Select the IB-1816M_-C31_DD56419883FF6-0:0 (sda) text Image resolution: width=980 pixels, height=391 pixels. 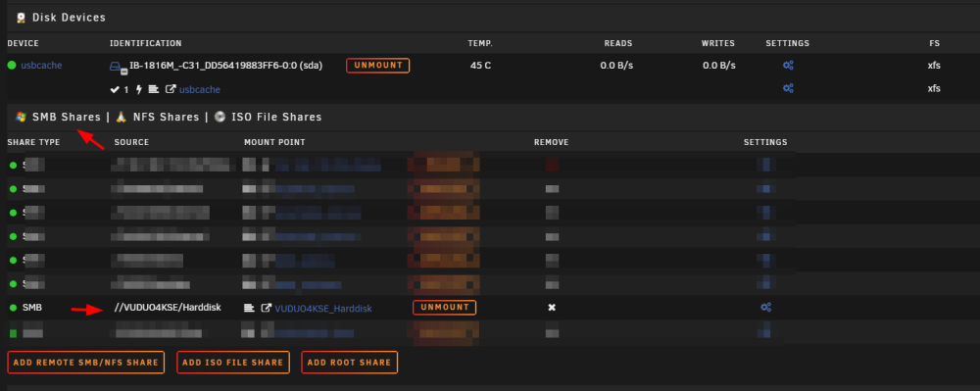pyautogui.click(x=226, y=65)
